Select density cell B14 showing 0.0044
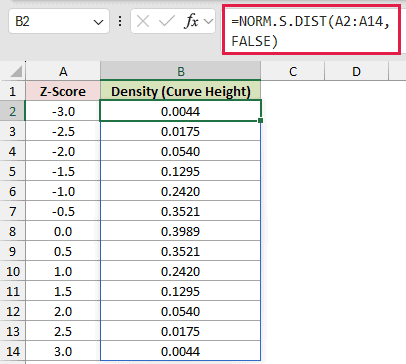This screenshot has width=406, height=364. pos(181,351)
